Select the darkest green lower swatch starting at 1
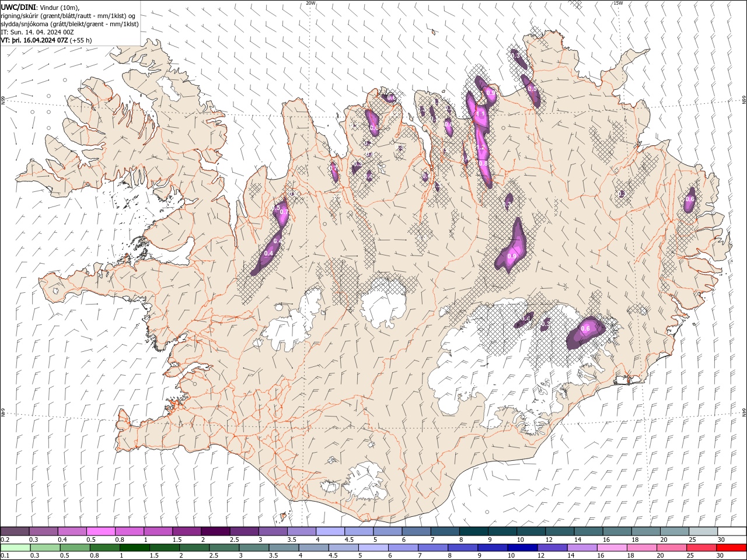The height and width of the screenshot is (560, 747). click(x=134, y=548)
